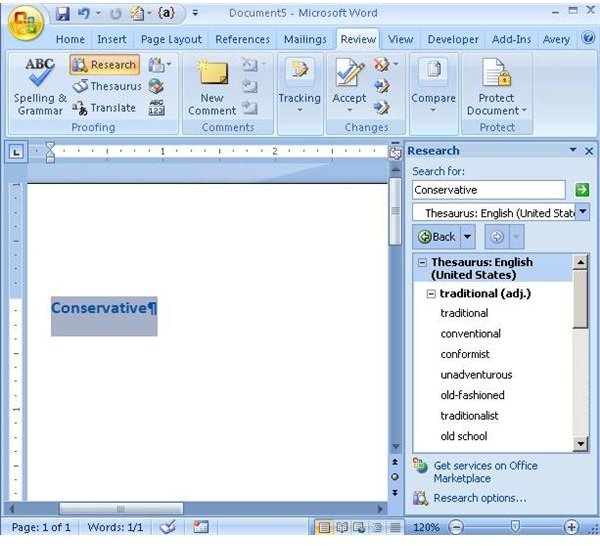Open the References tab
The height and width of the screenshot is (546, 600).
coord(242,39)
